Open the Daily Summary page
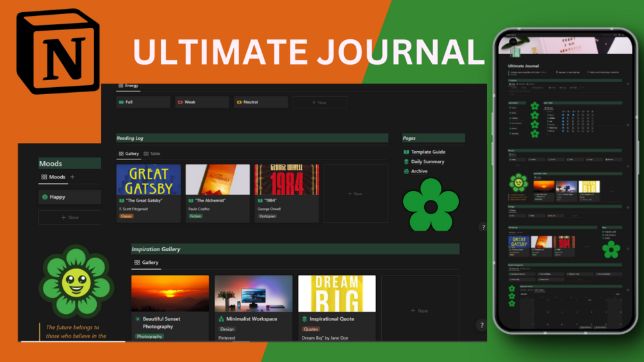Screen dimensions: 644x362 pyautogui.click(x=427, y=161)
